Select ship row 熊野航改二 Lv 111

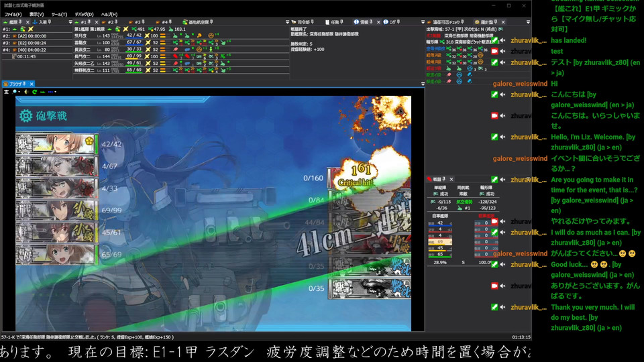pos(180,70)
